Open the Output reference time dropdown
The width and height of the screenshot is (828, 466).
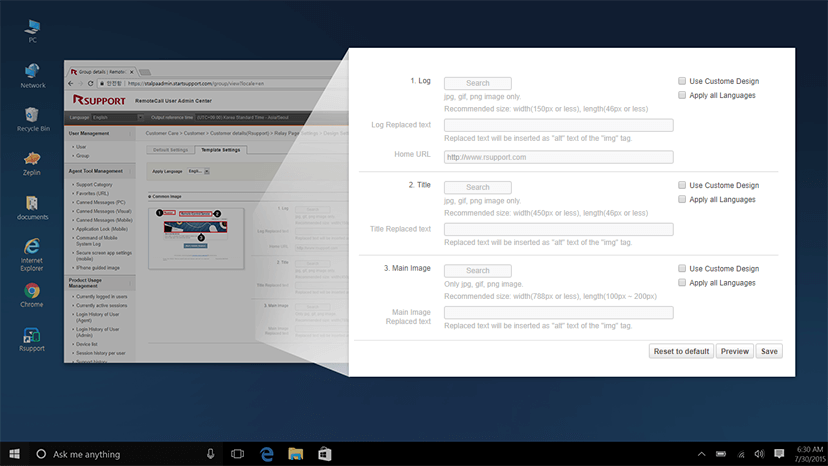tap(269, 117)
